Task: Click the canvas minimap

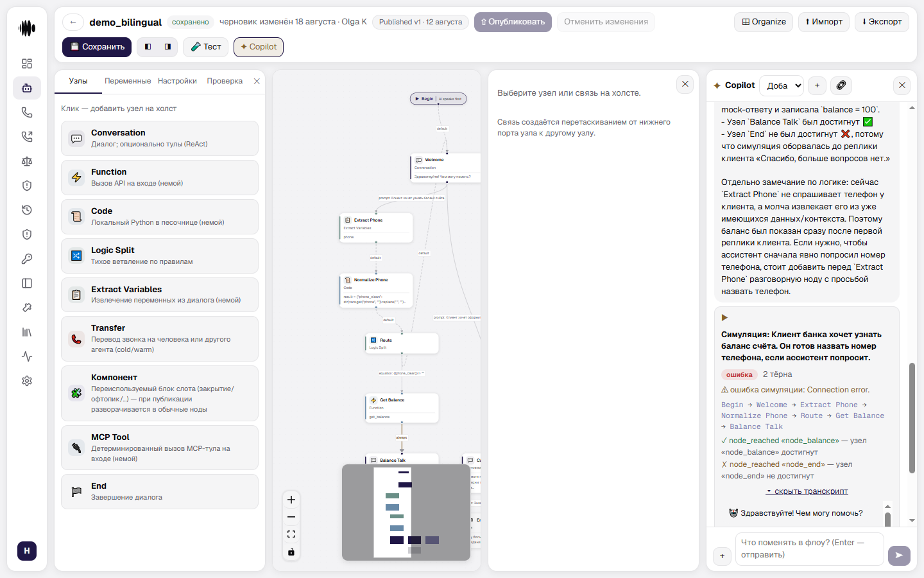Action: point(406,512)
